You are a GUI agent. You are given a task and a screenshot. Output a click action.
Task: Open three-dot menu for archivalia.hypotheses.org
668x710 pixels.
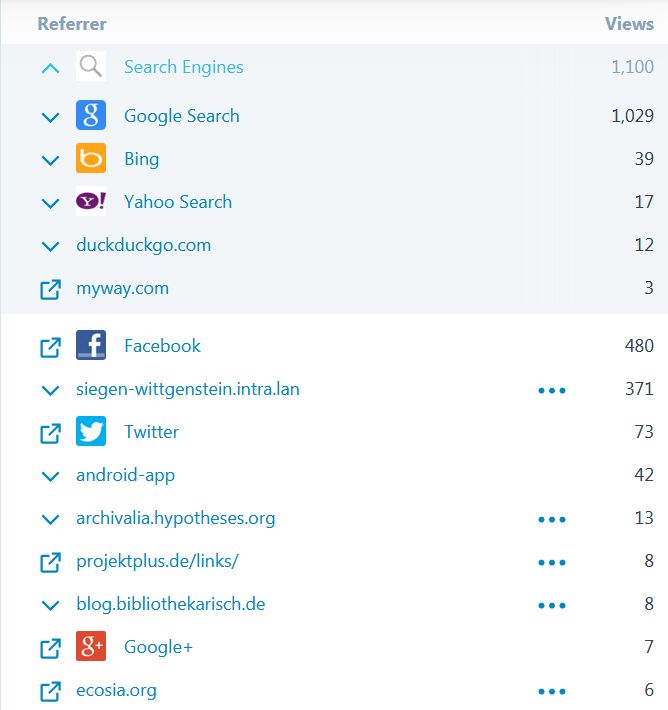[x=552, y=519]
